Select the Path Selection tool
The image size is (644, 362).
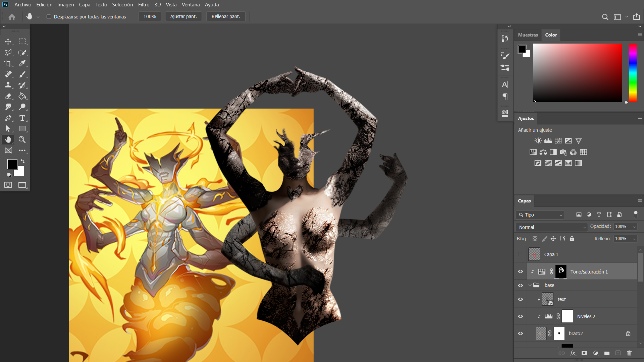(8, 129)
